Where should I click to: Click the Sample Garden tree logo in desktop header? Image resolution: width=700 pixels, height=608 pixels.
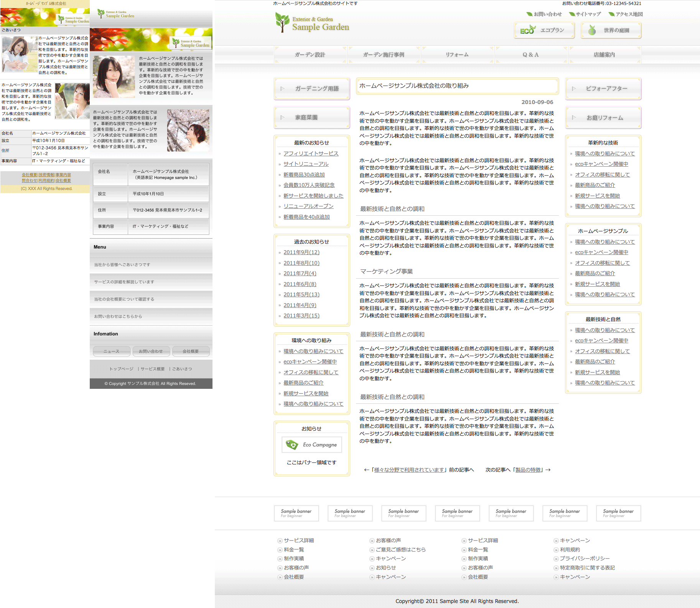pyautogui.click(x=282, y=23)
